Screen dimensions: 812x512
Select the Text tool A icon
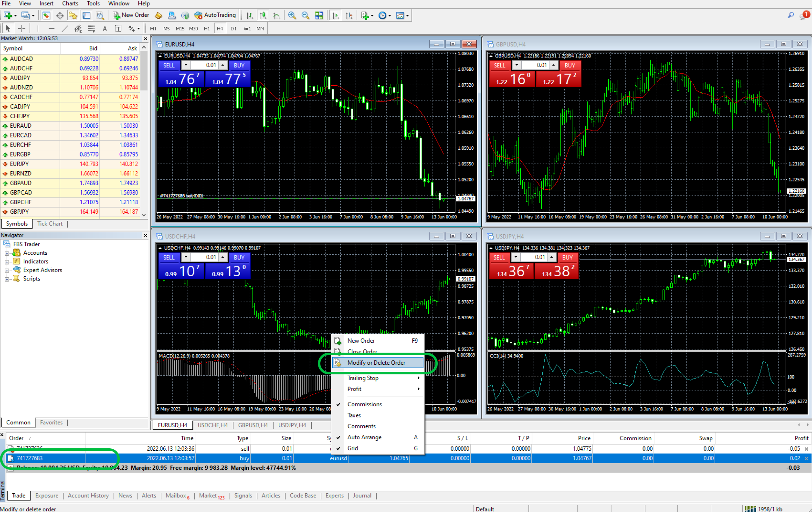105,28
